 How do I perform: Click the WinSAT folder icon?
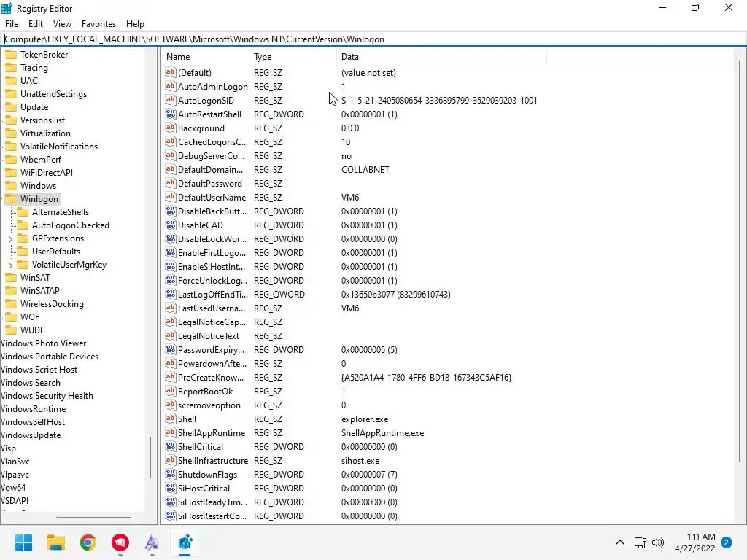click(10, 278)
